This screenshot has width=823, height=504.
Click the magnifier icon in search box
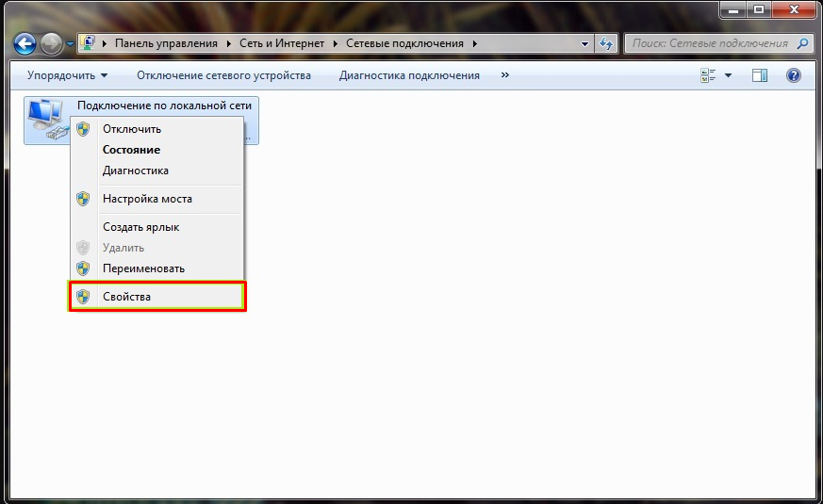point(802,43)
